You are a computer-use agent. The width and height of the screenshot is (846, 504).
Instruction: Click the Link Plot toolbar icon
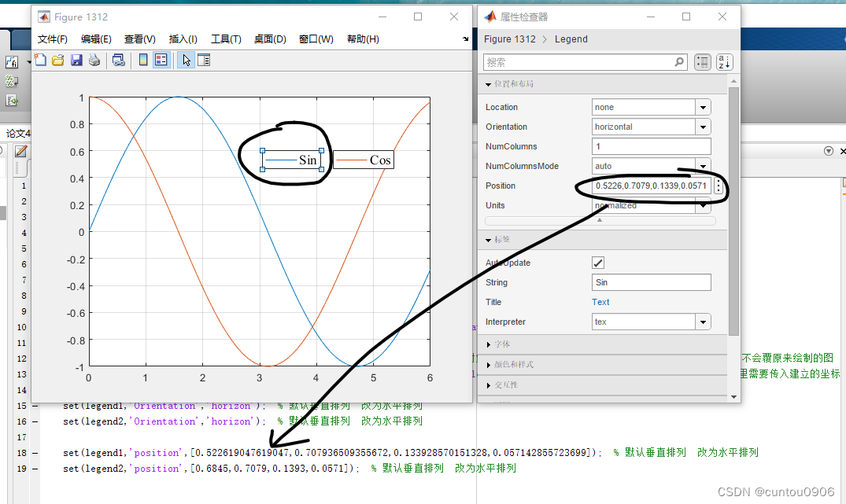119,61
